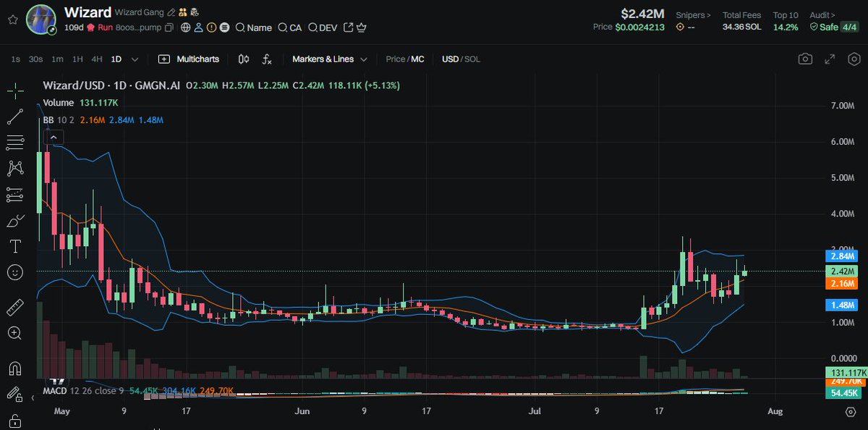Expand the Markers & Lines dropdown
This screenshot has width=868, height=430.
(330, 59)
